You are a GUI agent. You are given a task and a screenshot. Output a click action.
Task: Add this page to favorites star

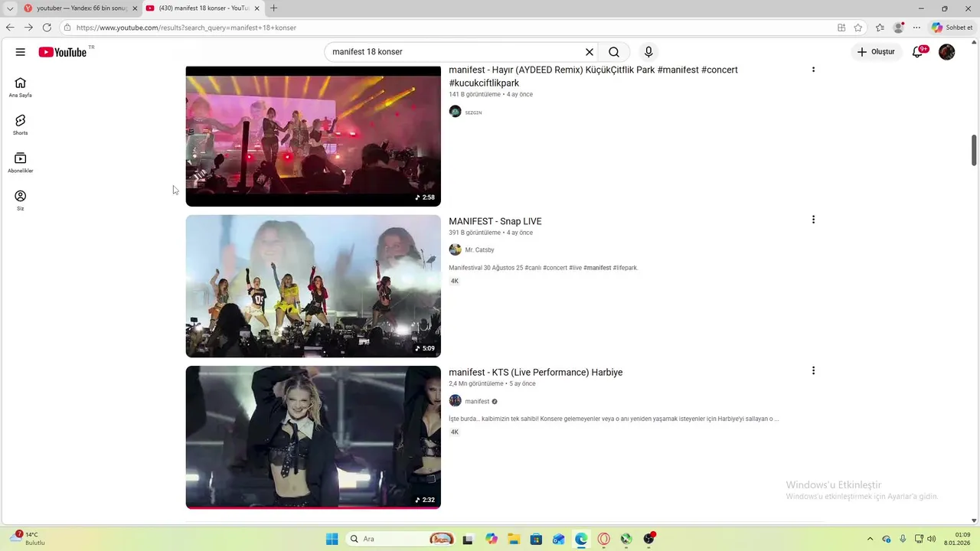[x=858, y=28]
